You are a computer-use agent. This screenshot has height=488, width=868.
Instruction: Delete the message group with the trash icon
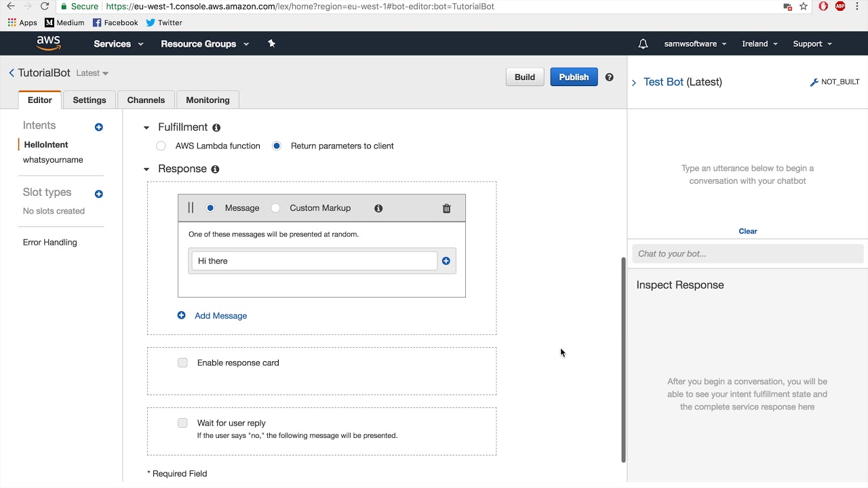[x=446, y=208]
